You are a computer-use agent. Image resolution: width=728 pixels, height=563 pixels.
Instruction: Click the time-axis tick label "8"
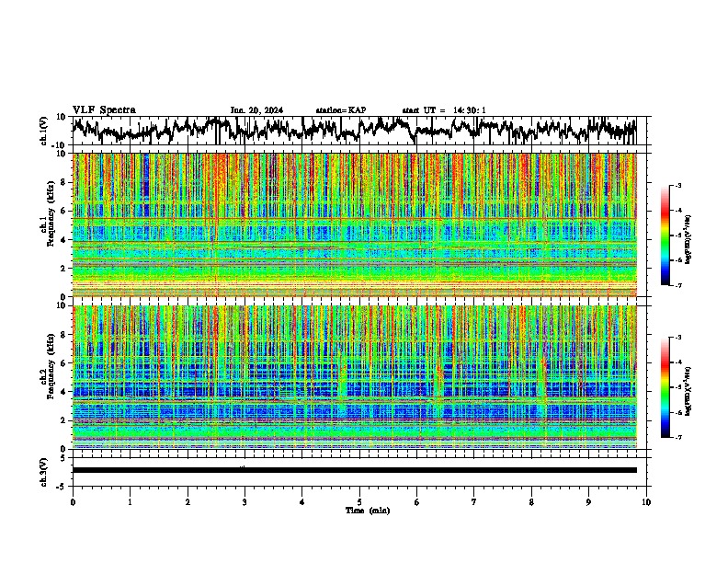531,502
